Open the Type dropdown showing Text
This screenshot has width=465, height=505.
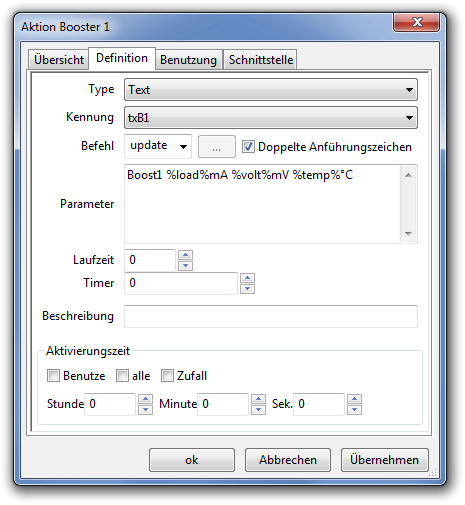271,90
